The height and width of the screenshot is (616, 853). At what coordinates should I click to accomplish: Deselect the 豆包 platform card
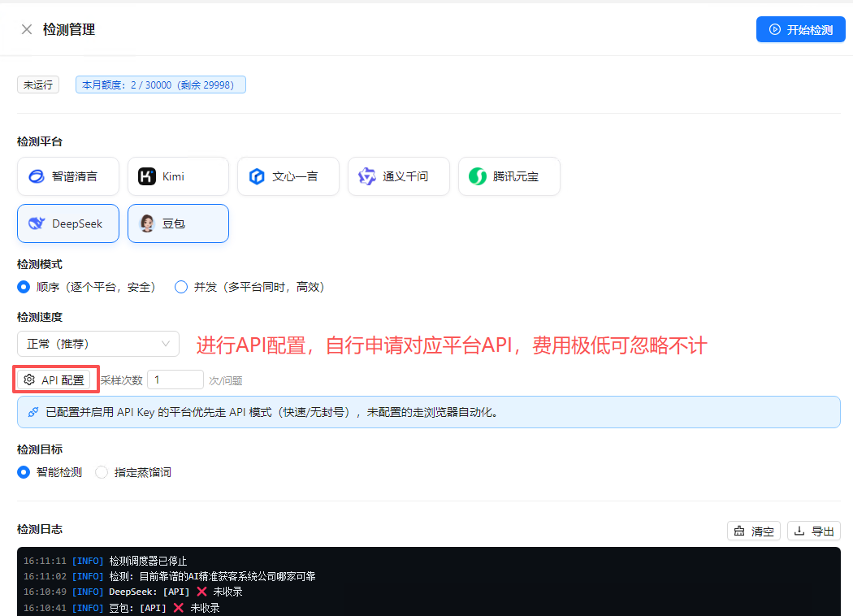pyautogui.click(x=178, y=223)
